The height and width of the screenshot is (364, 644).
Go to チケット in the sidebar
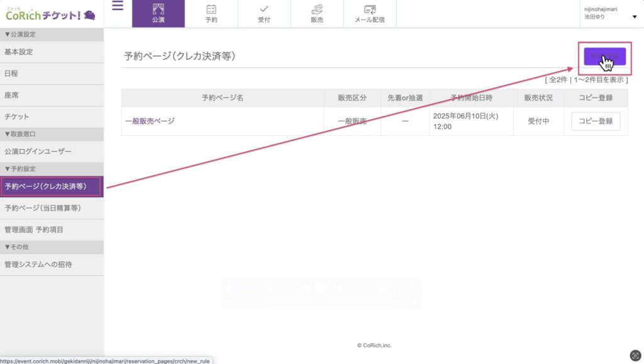17,117
